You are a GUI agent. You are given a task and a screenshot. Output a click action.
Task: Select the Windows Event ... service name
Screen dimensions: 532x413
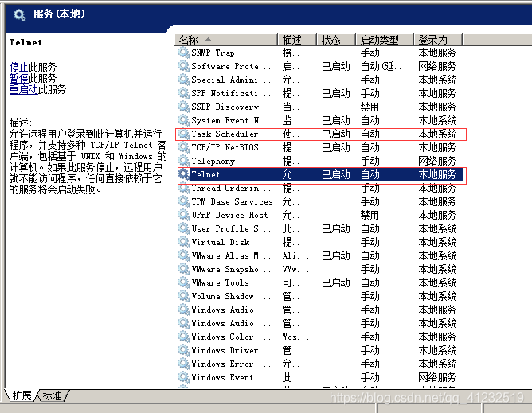pyautogui.click(x=231, y=377)
